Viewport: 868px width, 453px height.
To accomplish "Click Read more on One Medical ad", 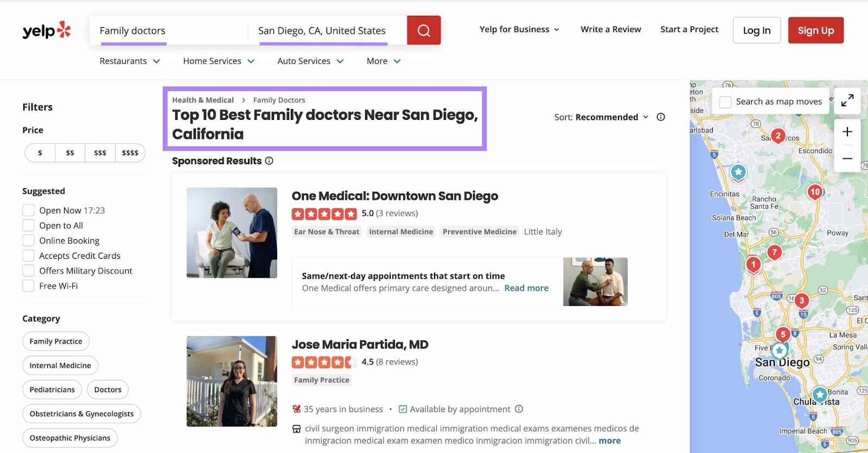I will pyautogui.click(x=526, y=288).
